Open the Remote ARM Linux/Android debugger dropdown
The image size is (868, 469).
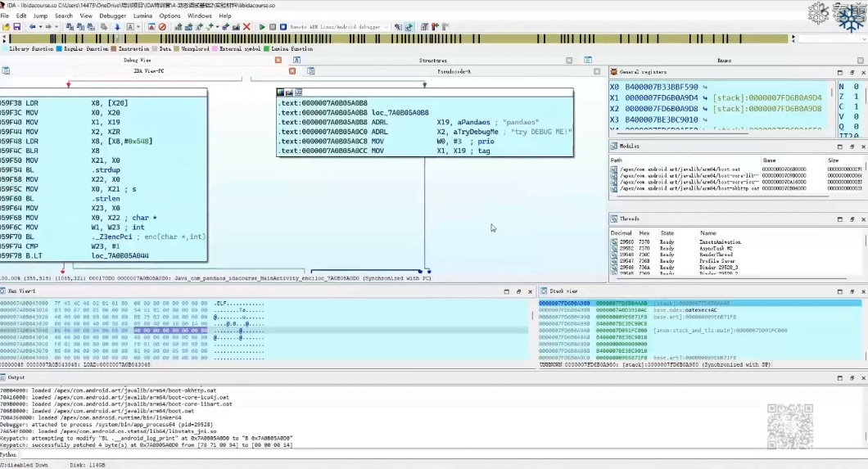coord(386,26)
